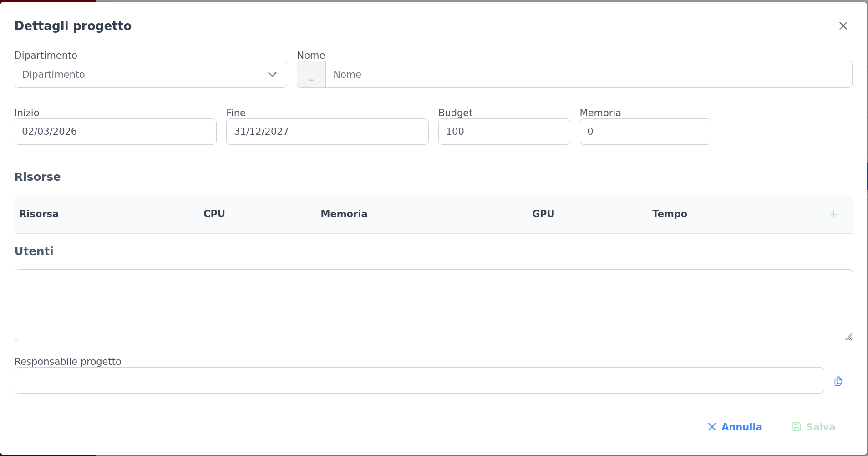Focus the Nome text field
The image size is (868, 456).
[x=588, y=75]
